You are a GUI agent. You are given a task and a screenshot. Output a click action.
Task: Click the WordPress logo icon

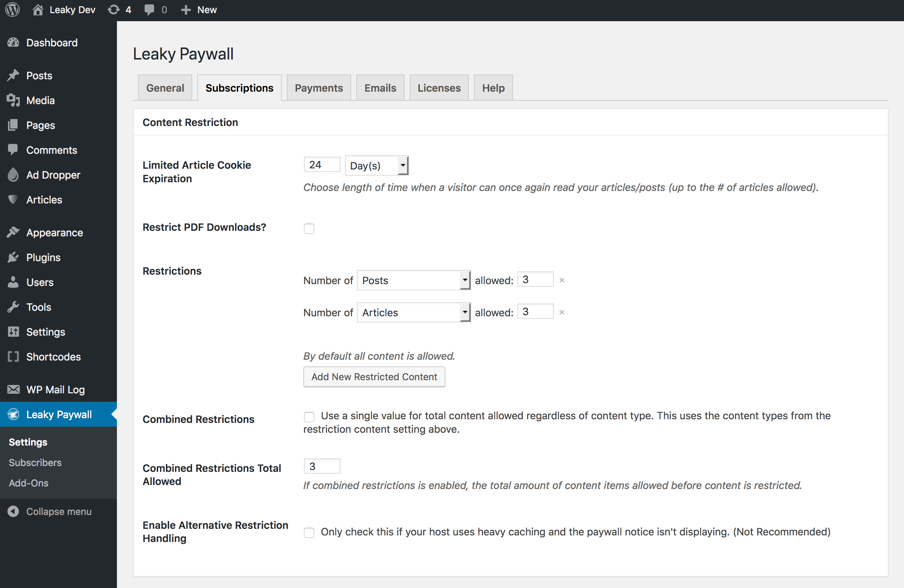coord(12,9)
